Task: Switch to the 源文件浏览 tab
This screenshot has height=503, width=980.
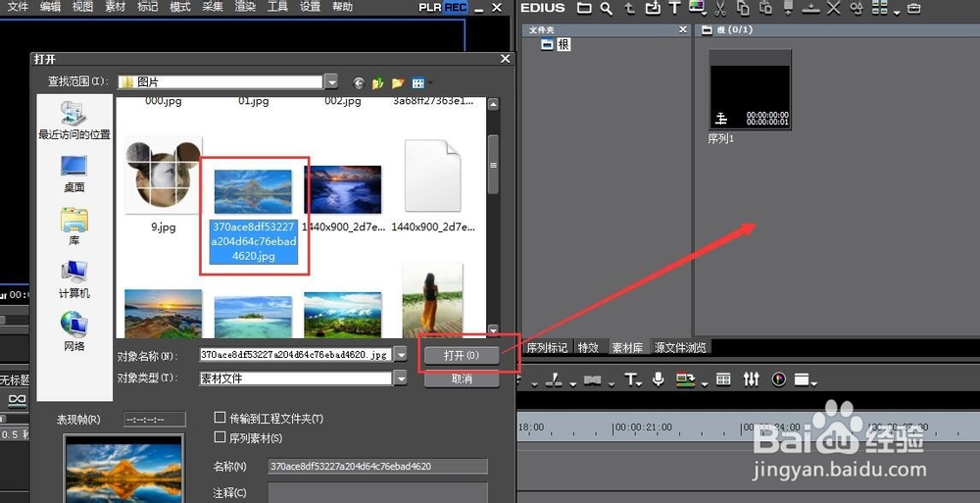Action: (680, 347)
